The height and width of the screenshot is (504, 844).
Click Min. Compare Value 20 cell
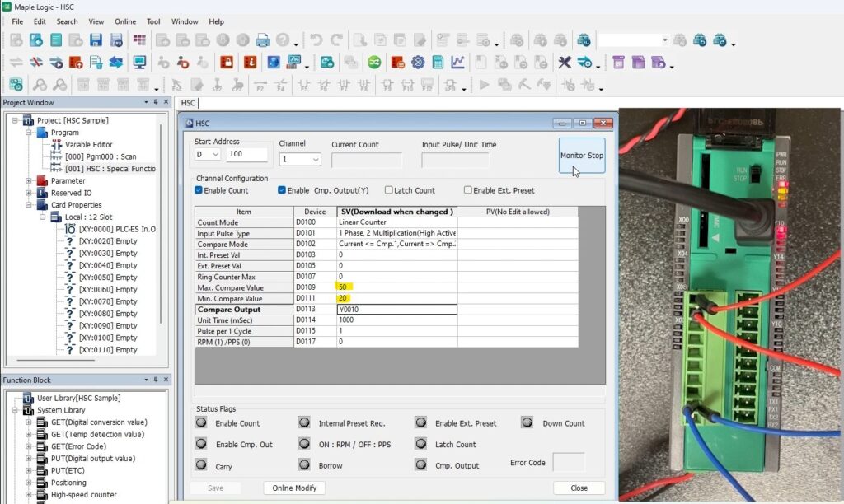pyautogui.click(x=396, y=298)
